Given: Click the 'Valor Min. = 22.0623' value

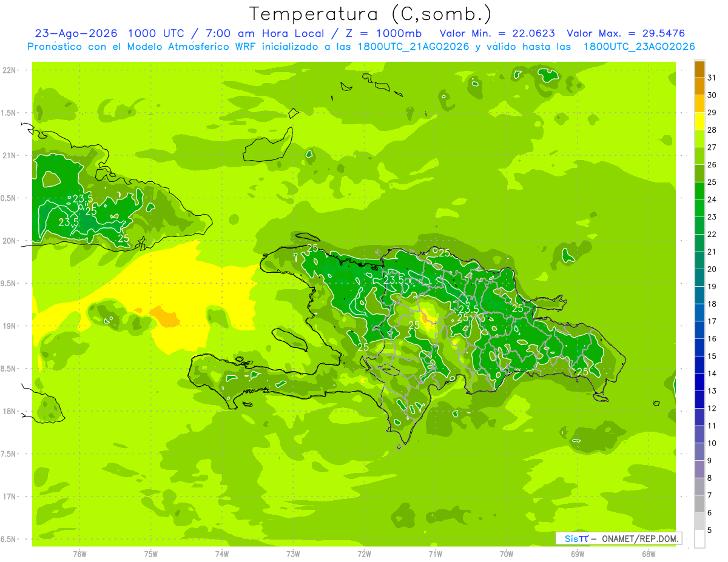Looking at the screenshot, I should (x=497, y=33).
